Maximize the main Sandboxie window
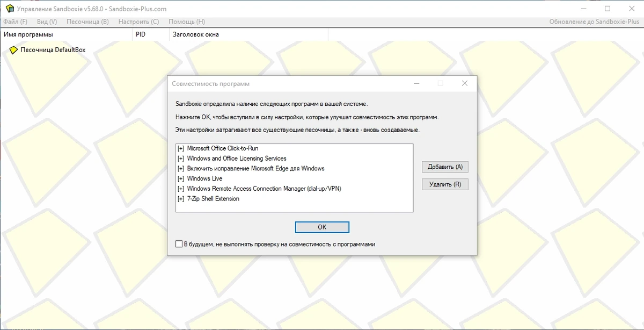The height and width of the screenshot is (330, 644). click(608, 9)
